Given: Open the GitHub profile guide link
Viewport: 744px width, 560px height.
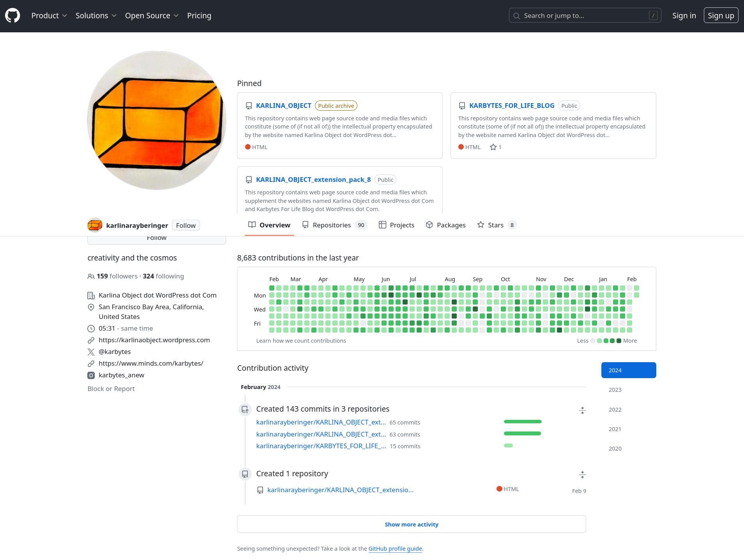Looking at the screenshot, I should 395,549.
